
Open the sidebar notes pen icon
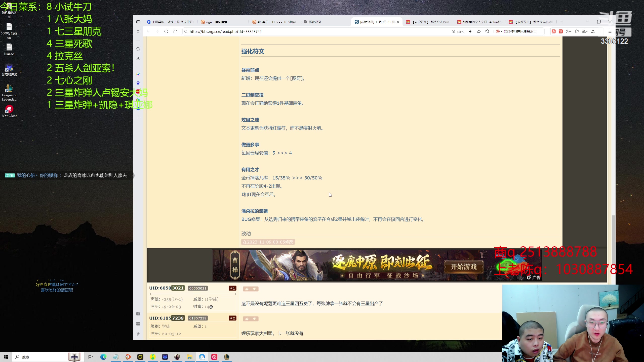click(138, 59)
